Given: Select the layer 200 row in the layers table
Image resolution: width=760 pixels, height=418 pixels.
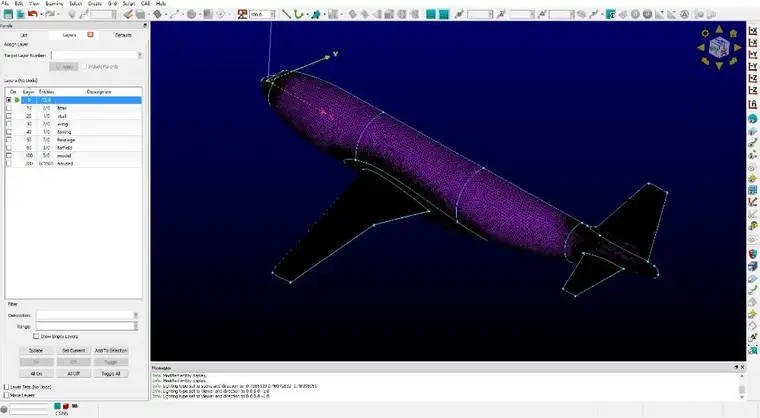Looking at the screenshot, I should click(74, 163).
